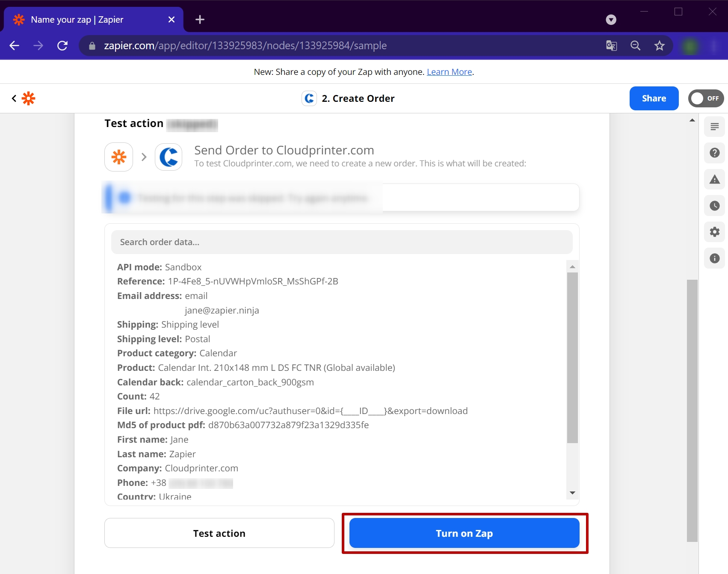Click the 'calendar_carton_back_900gsm' value

click(x=250, y=382)
